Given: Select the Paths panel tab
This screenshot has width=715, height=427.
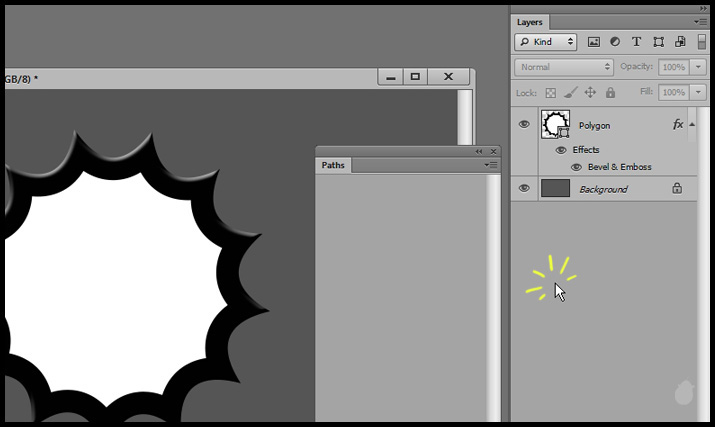Looking at the screenshot, I should (333, 165).
